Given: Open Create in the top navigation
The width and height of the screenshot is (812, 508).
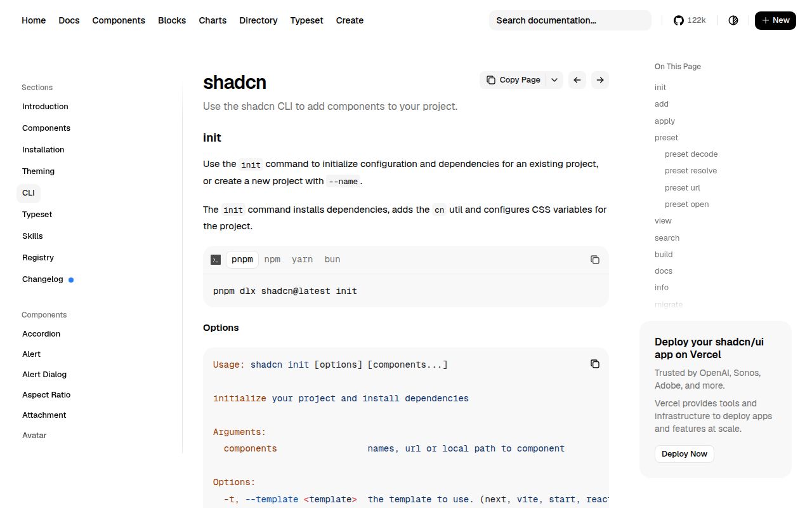Looking at the screenshot, I should [350, 20].
